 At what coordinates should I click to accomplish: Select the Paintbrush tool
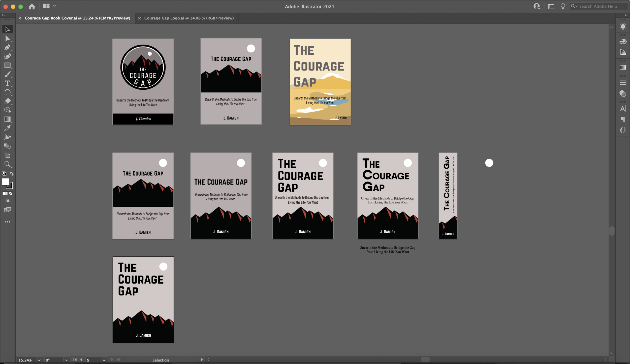pos(7,74)
